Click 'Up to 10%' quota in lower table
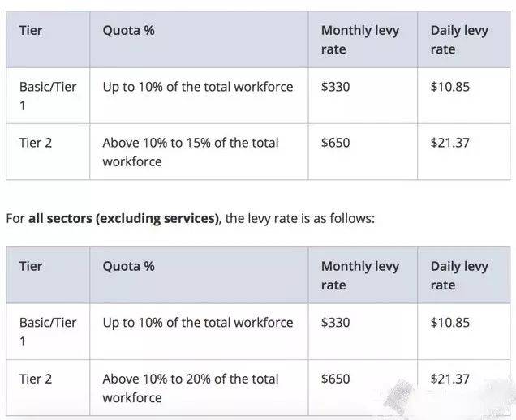 point(197,322)
